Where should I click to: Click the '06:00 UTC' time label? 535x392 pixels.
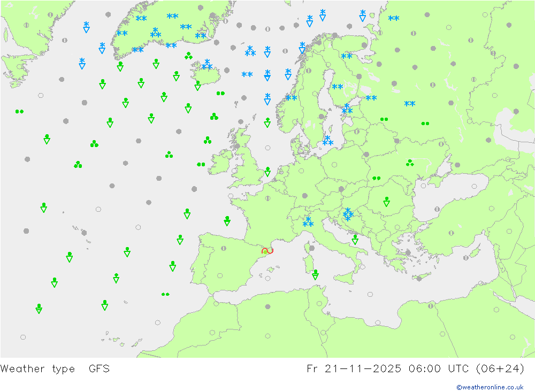438,369
